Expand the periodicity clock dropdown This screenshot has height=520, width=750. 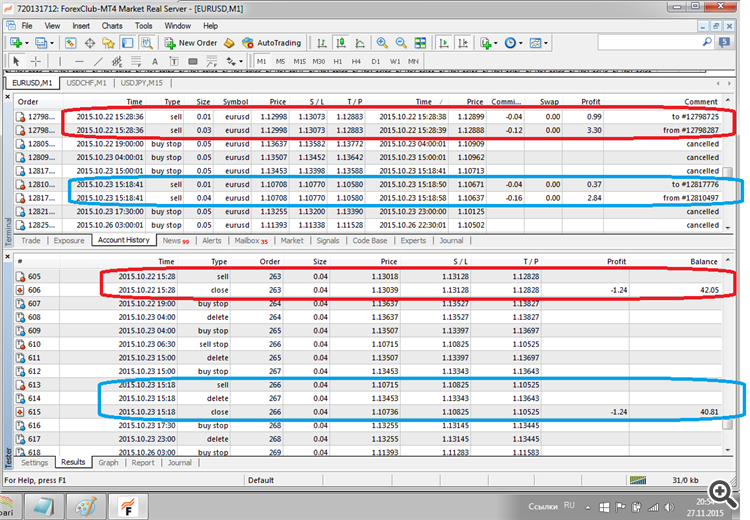tap(522, 43)
